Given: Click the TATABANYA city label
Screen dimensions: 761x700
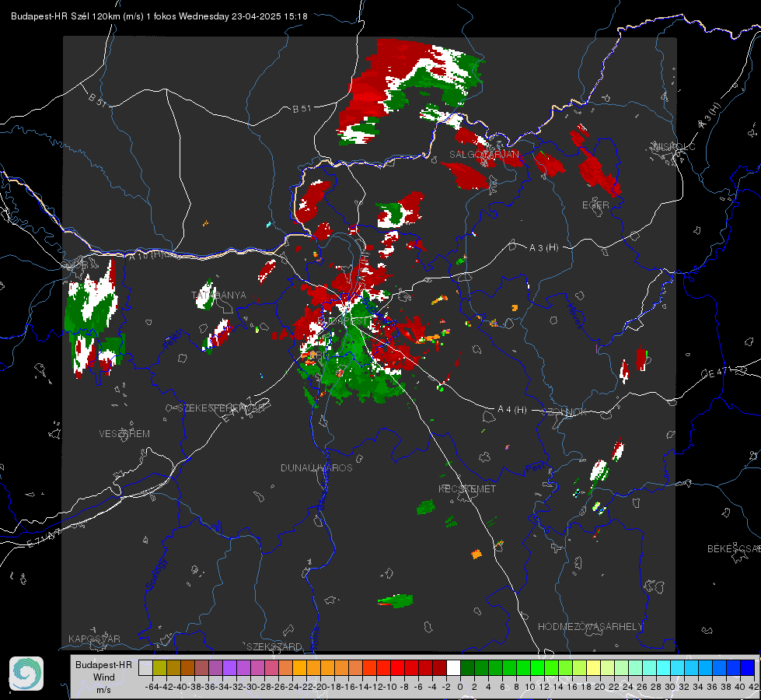Looking at the screenshot, I should click(219, 296).
